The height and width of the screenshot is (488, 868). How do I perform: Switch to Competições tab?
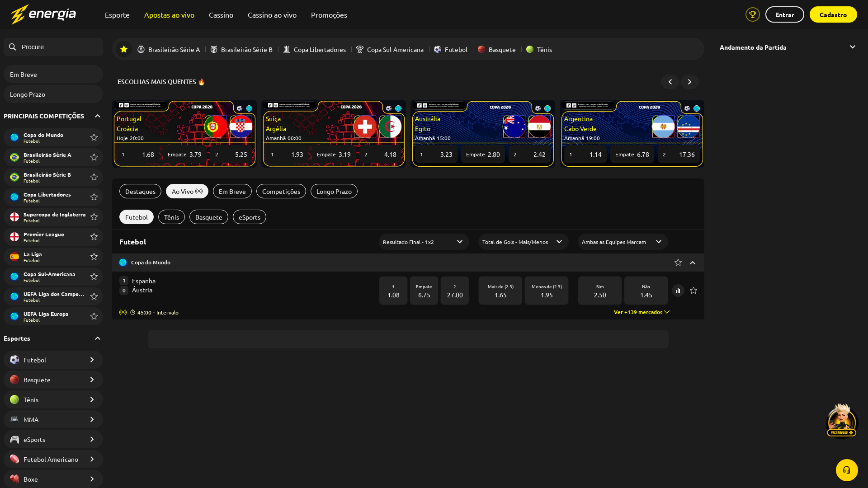(x=281, y=191)
